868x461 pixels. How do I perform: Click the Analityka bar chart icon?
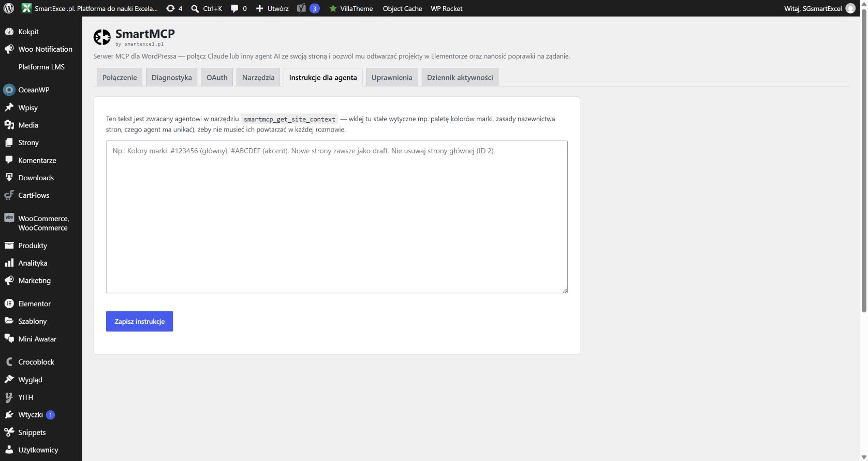click(x=9, y=263)
